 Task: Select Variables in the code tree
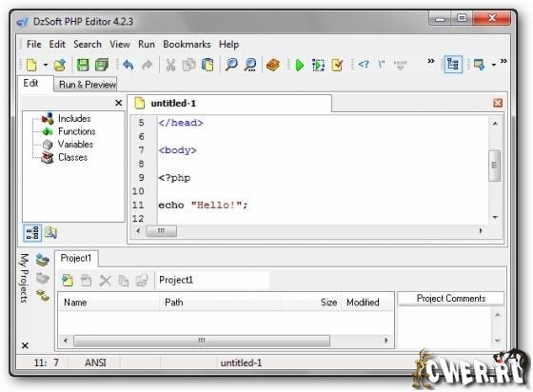click(75, 145)
